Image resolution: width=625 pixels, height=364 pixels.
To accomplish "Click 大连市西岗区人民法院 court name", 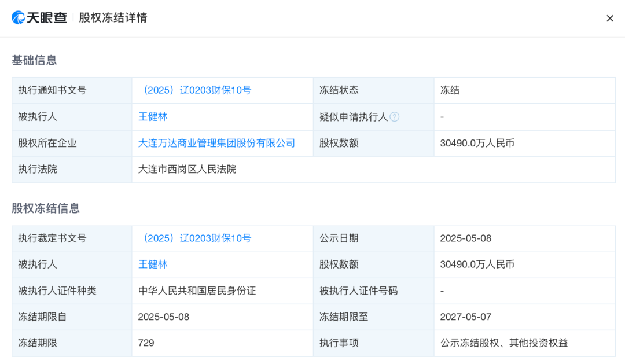I will [187, 170].
